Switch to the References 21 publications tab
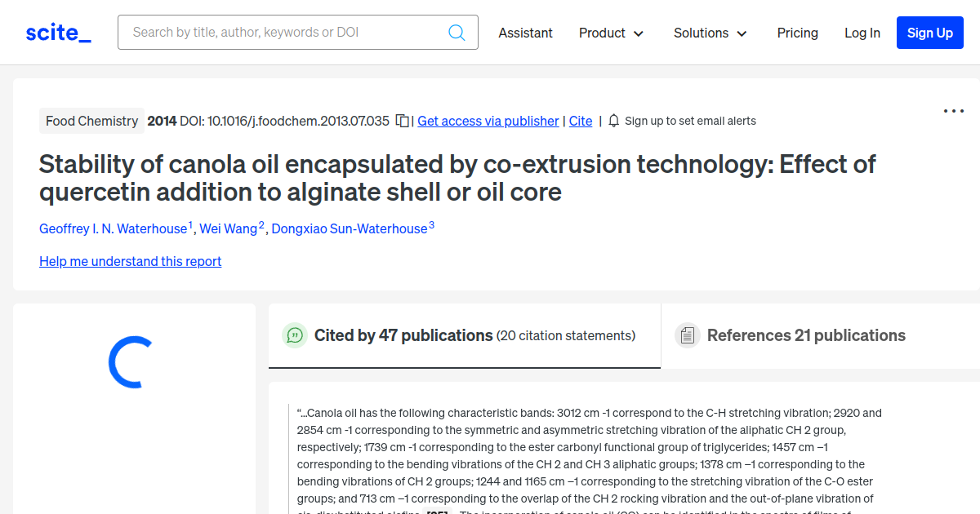The image size is (980, 514). (x=805, y=335)
